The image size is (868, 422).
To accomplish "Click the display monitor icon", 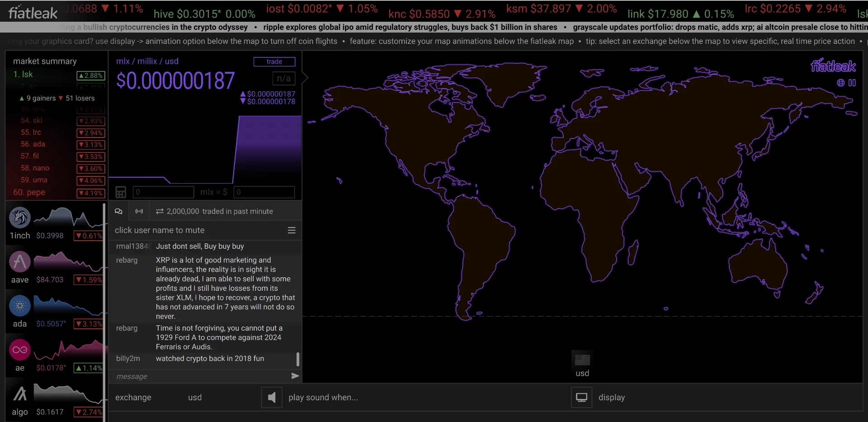I will [x=582, y=398].
